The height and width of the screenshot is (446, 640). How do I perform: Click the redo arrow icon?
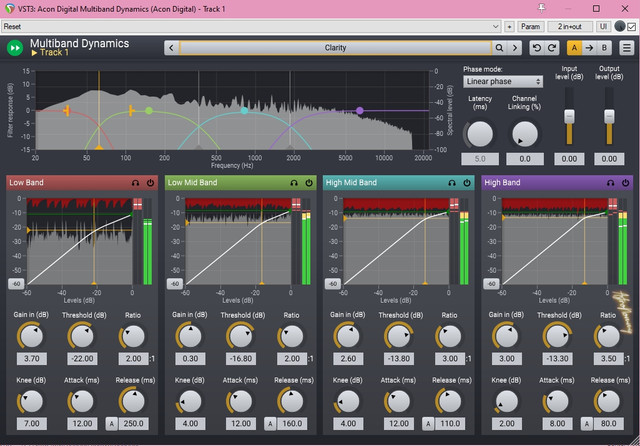[x=552, y=48]
